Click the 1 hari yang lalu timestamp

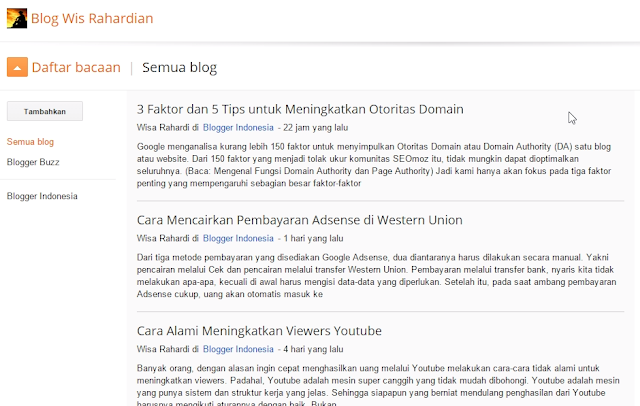point(313,238)
